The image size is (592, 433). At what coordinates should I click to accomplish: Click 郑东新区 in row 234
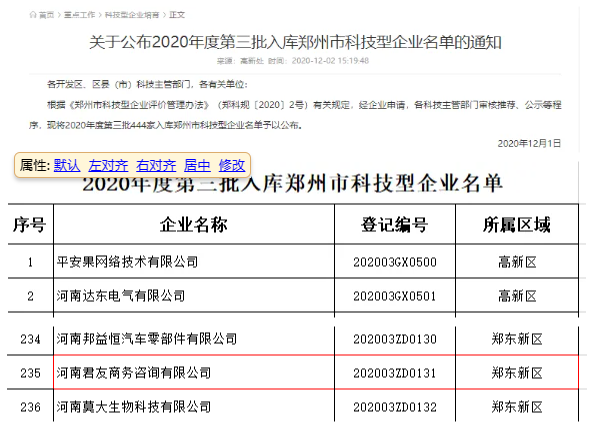pos(517,339)
